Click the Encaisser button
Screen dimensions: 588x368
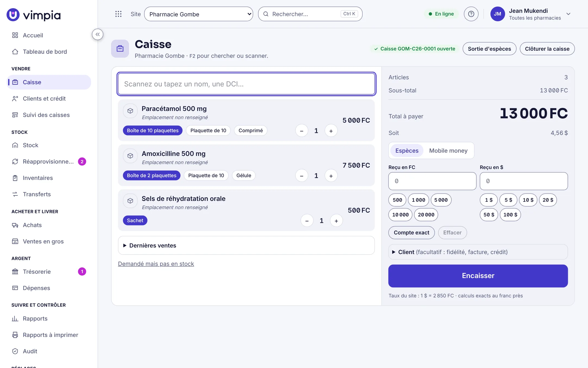[478, 276]
